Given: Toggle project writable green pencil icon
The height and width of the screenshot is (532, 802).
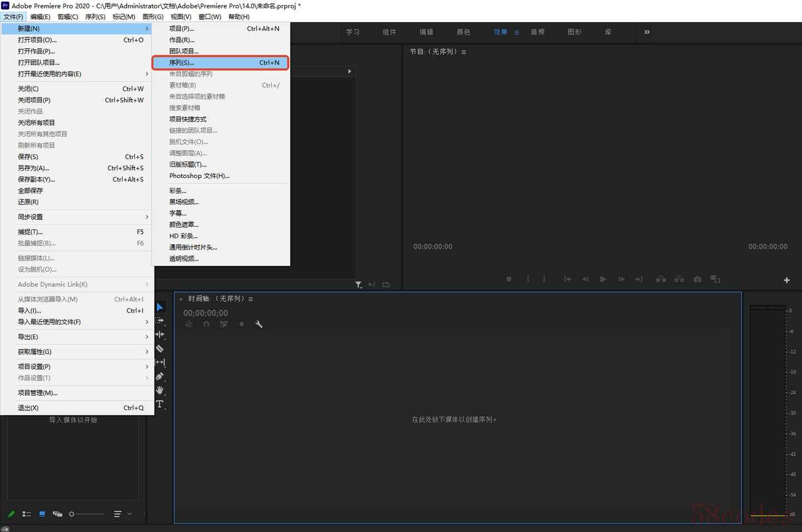Looking at the screenshot, I should [x=11, y=514].
